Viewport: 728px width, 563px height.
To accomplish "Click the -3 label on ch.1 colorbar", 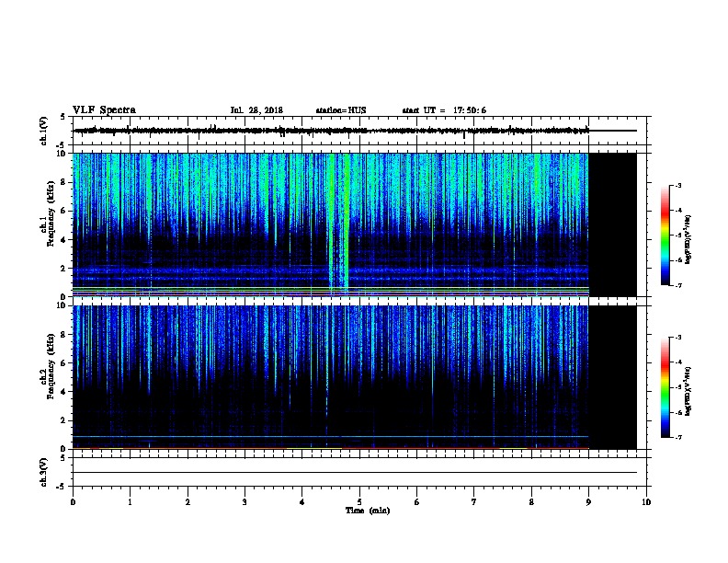I will click(x=678, y=185).
